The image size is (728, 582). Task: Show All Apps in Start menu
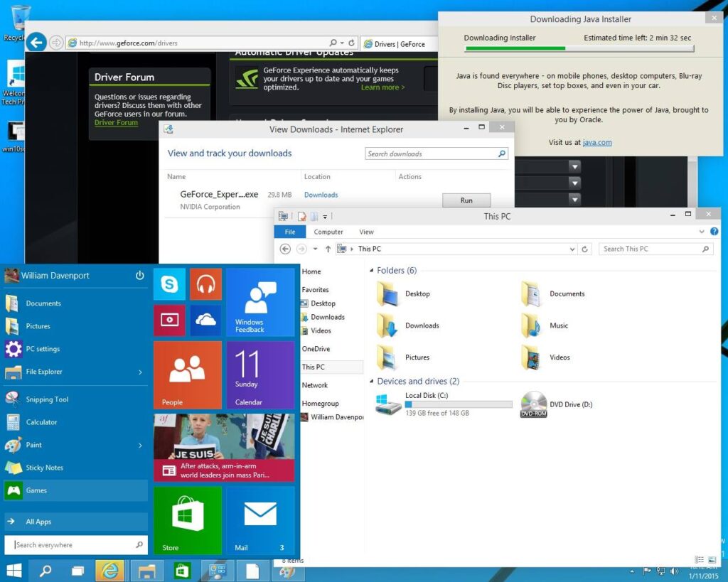coord(74,522)
